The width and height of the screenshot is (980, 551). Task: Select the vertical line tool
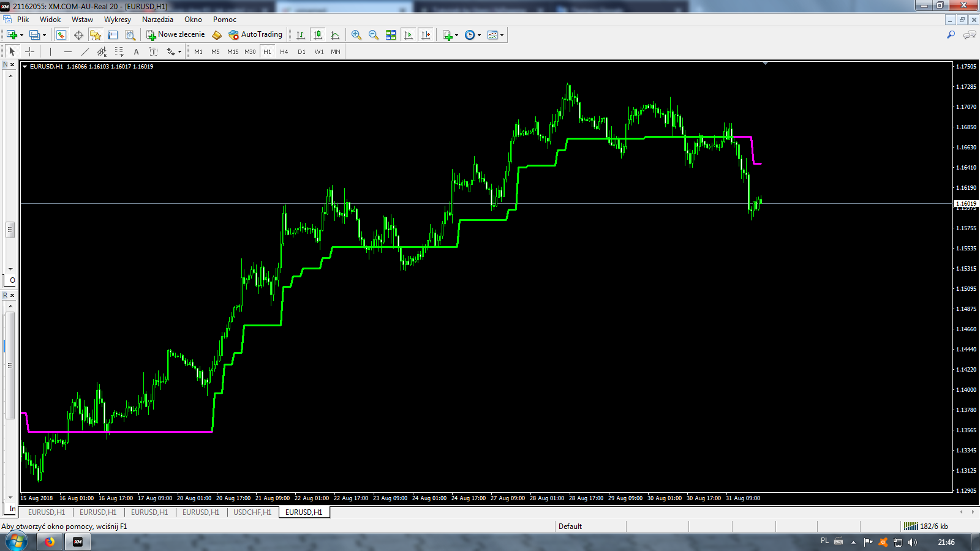(50, 51)
